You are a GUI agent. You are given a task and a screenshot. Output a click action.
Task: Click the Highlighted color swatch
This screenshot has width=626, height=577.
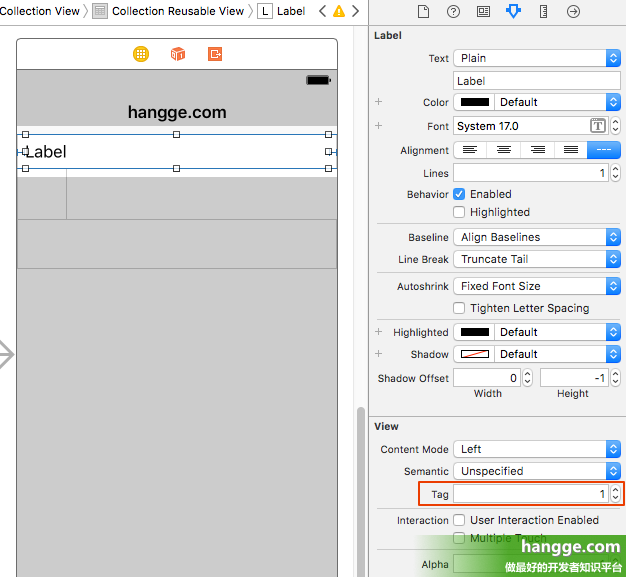coord(474,332)
